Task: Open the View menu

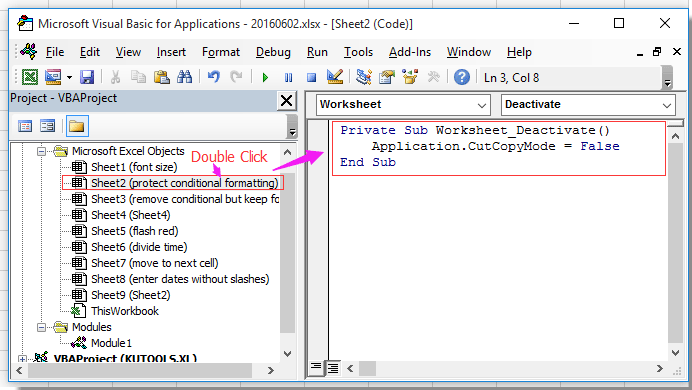Action: coord(128,52)
